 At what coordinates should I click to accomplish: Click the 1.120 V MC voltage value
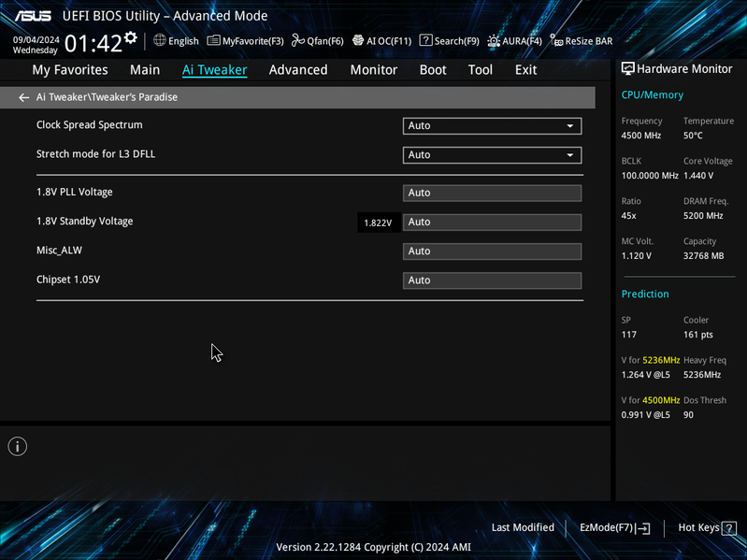coord(636,256)
